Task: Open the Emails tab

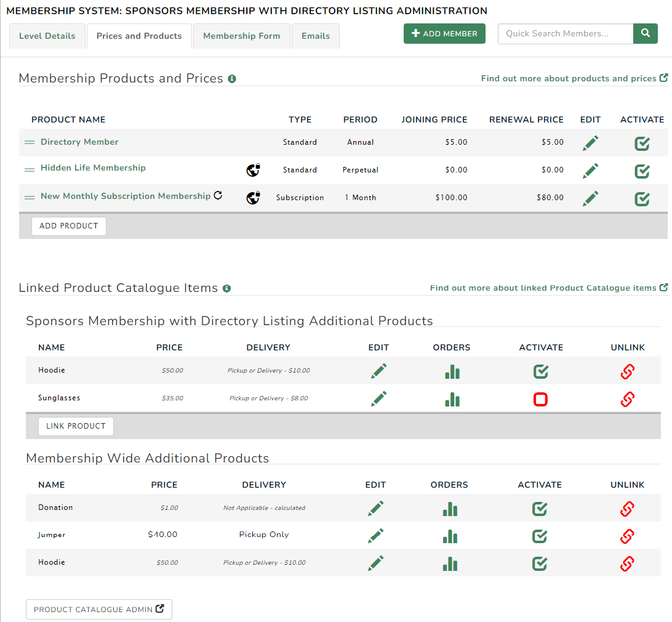Action: (x=315, y=36)
